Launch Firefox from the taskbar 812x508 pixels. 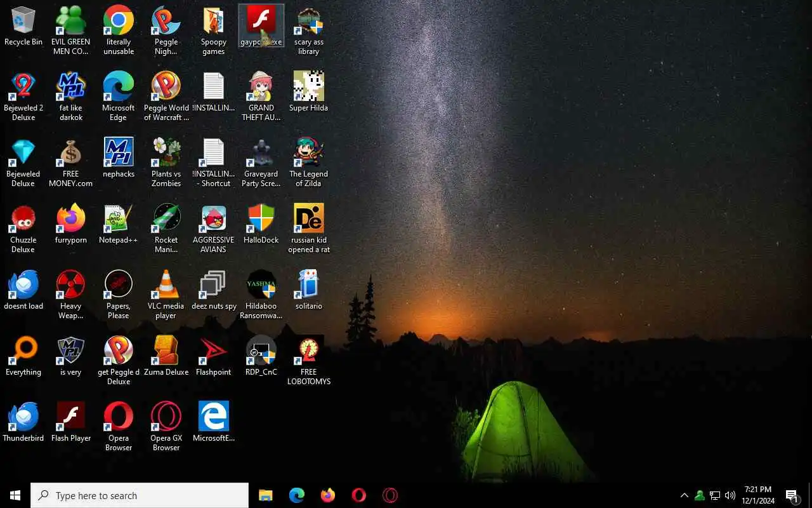coord(328,495)
